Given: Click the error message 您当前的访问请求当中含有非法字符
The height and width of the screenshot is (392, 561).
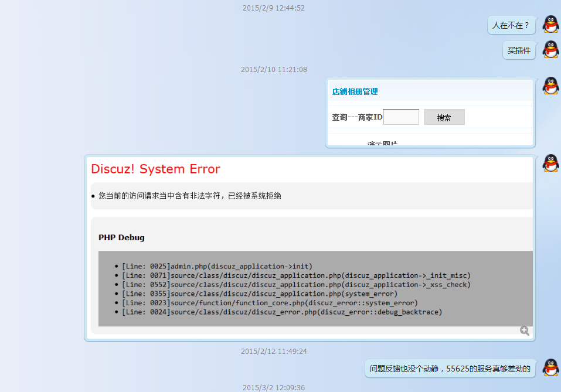Looking at the screenshot, I should click(189, 196).
